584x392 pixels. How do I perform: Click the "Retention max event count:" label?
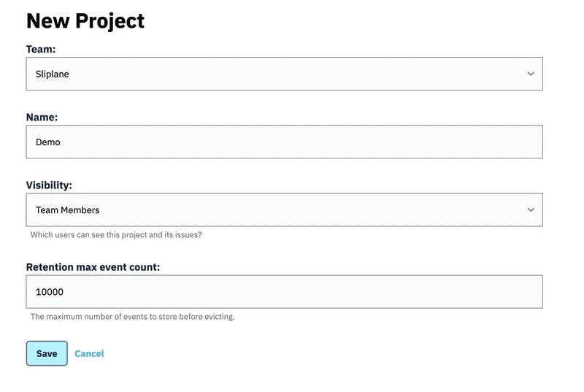coord(93,267)
